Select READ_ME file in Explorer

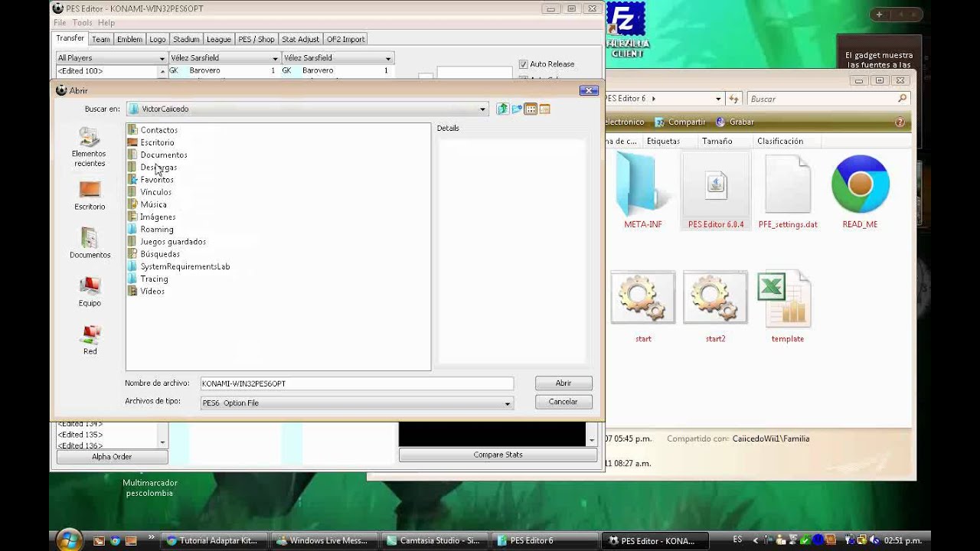click(x=860, y=191)
